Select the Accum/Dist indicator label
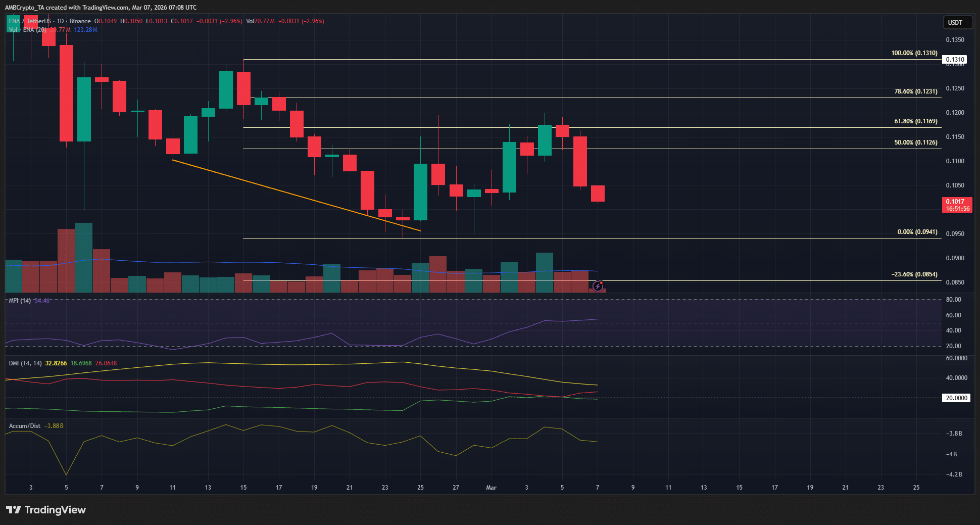Image resolution: width=980 pixels, height=525 pixels. [24, 426]
